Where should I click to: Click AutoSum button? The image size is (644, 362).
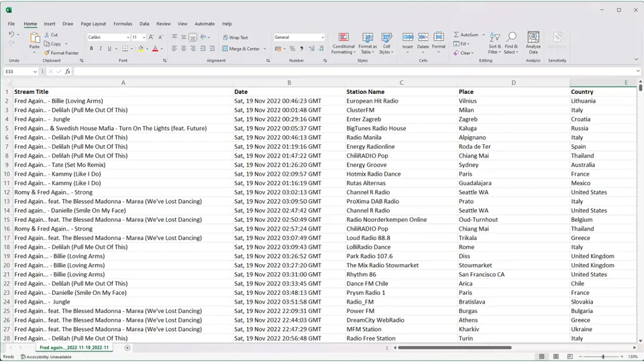pyautogui.click(x=466, y=34)
